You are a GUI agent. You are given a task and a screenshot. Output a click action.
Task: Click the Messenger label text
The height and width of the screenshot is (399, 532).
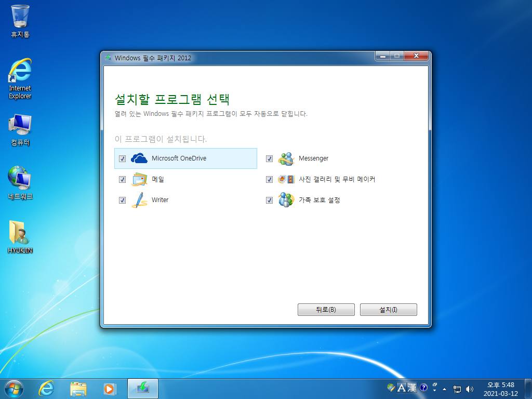pos(313,158)
